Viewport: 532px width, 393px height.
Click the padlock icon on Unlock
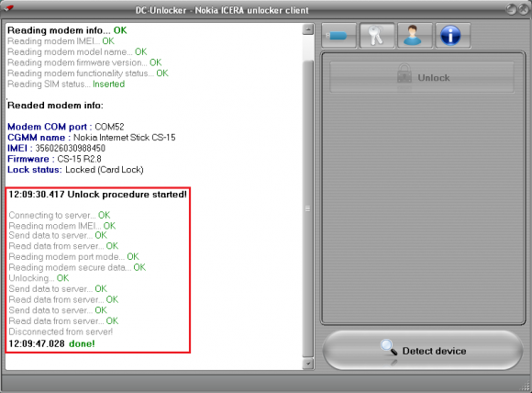coord(405,74)
